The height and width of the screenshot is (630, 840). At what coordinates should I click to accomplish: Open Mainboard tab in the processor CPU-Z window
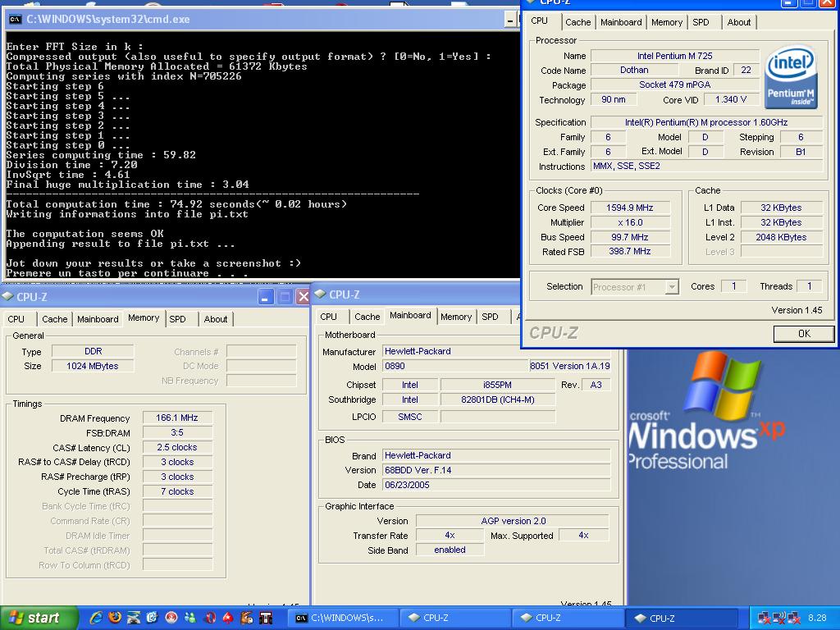[x=621, y=22]
